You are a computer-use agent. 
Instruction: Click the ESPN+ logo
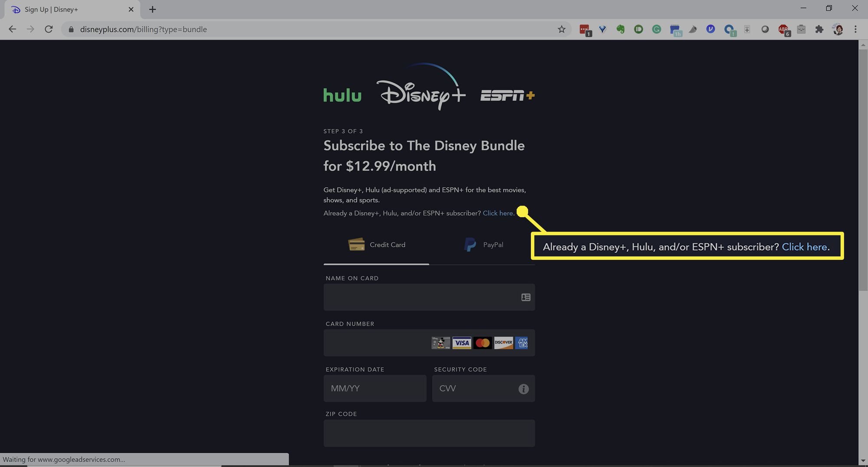507,95
